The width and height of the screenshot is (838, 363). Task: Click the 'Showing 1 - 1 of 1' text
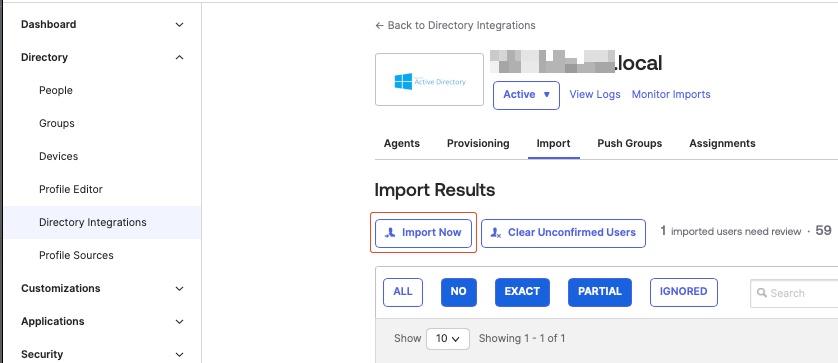tap(522, 338)
